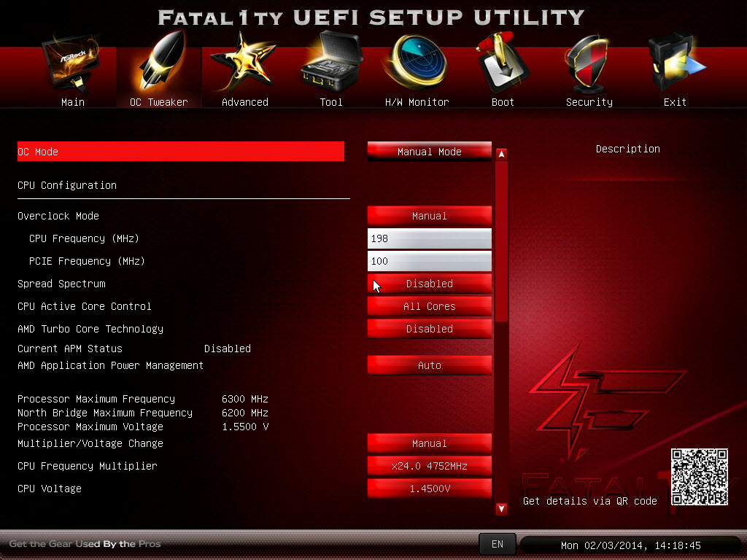Click the Processor Maximum Frequency label
The height and width of the screenshot is (560, 747).
[96, 399]
